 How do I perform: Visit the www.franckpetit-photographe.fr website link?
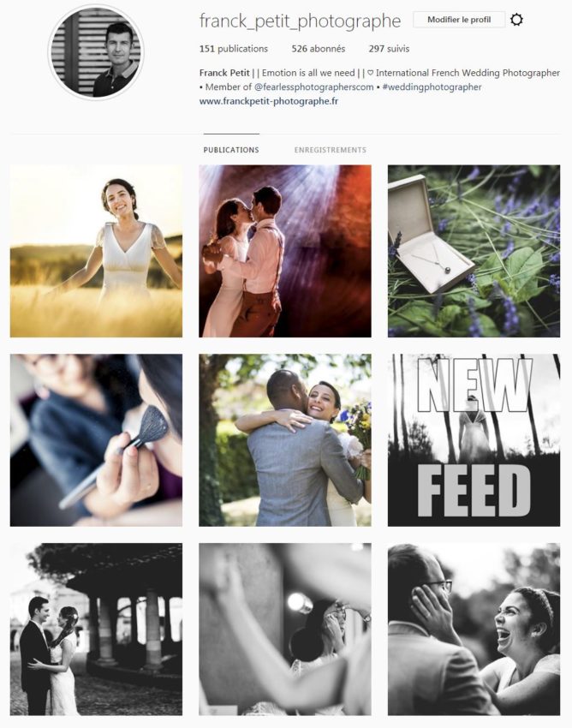(x=269, y=101)
